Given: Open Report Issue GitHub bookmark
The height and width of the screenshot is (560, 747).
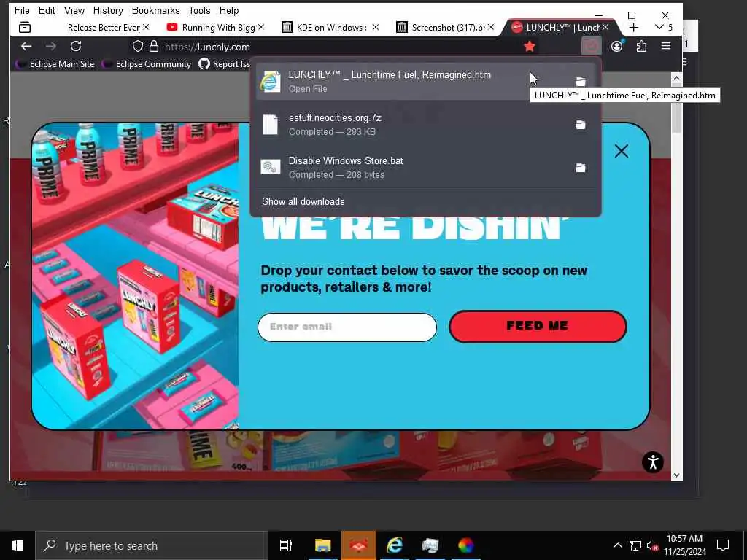Looking at the screenshot, I should pos(225,64).
